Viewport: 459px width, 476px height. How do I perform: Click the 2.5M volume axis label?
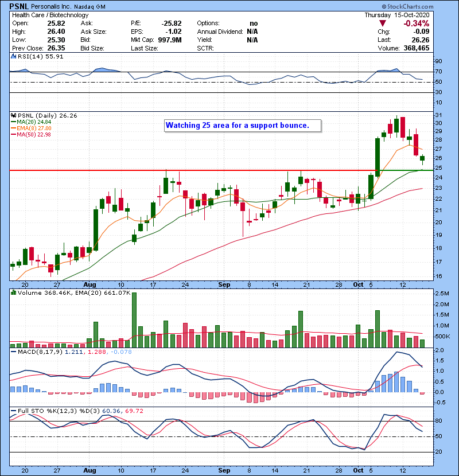point(442,294)
